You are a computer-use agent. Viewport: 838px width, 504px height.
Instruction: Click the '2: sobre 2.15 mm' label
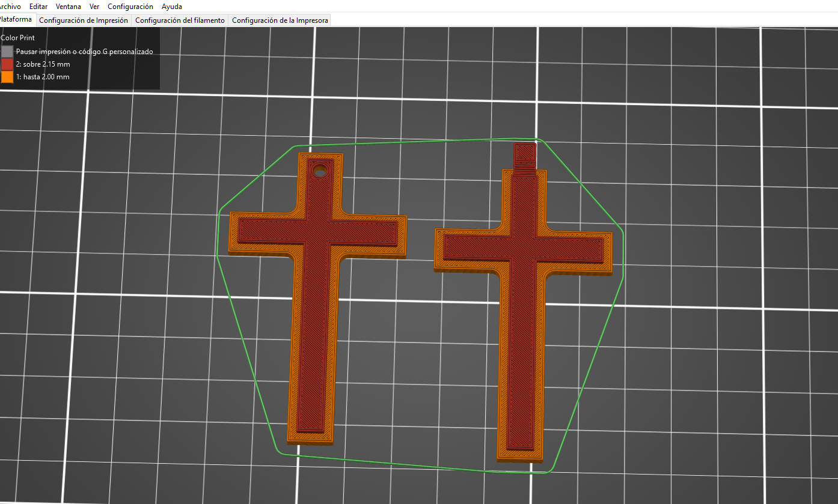tap(43, 64)
